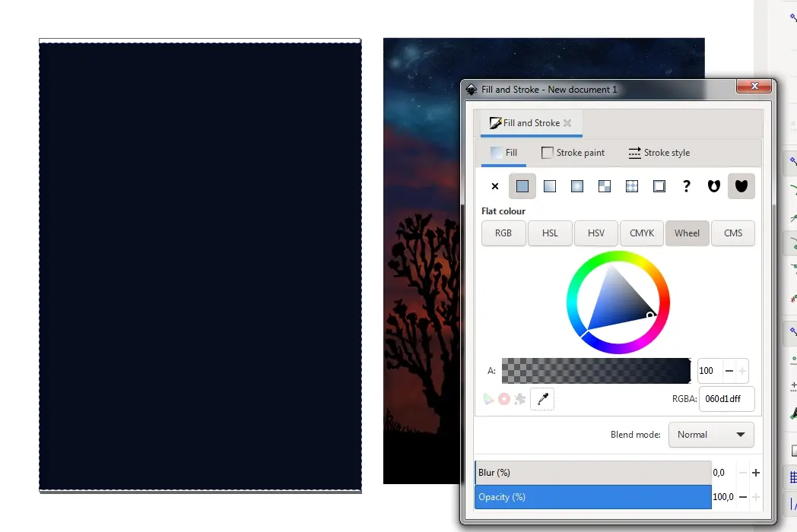Click the too-much-ink splat icon
Image resolution: width=797 pixels, height=532 pixels.
coord(519,399)
